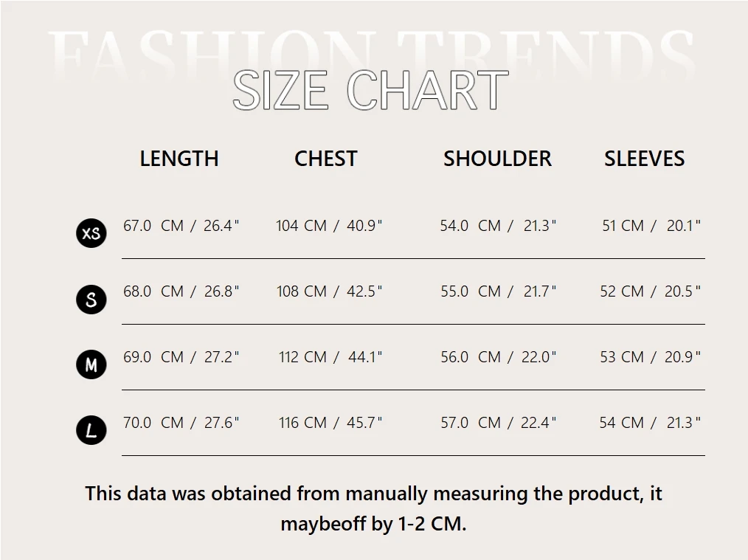Screen dimensions: 748x560
Task: Click the L shoulder value 57.0 CM
Action: (x=471, y=423)
